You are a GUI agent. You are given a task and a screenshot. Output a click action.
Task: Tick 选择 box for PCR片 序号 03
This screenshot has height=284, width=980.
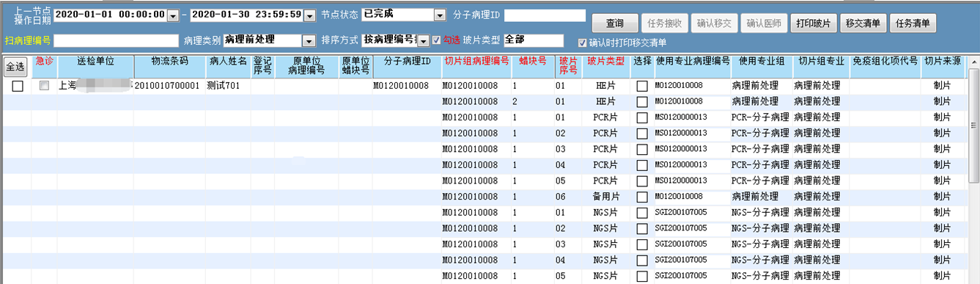click(x=642, y=150)
